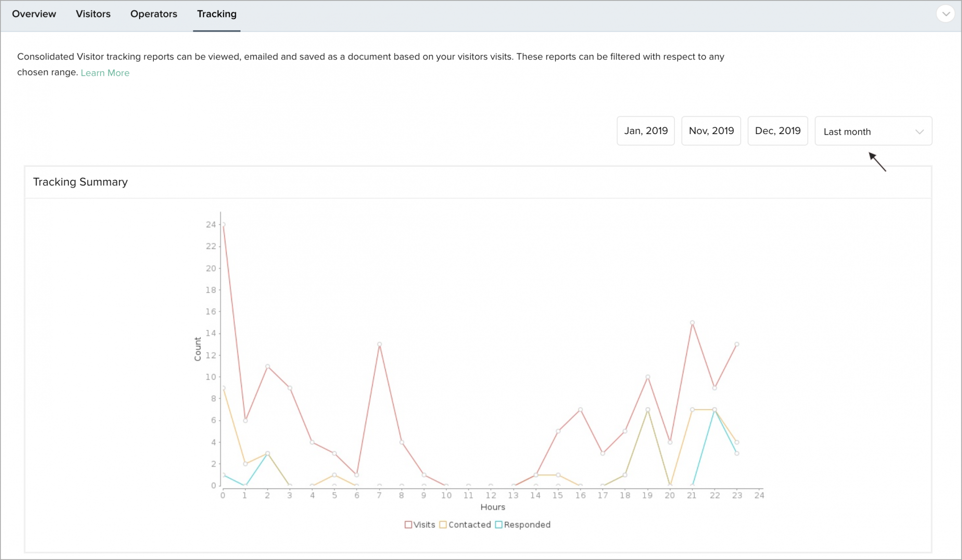Click the Contacted data point at hour 19
962x560 pixels.
point(647,410)
